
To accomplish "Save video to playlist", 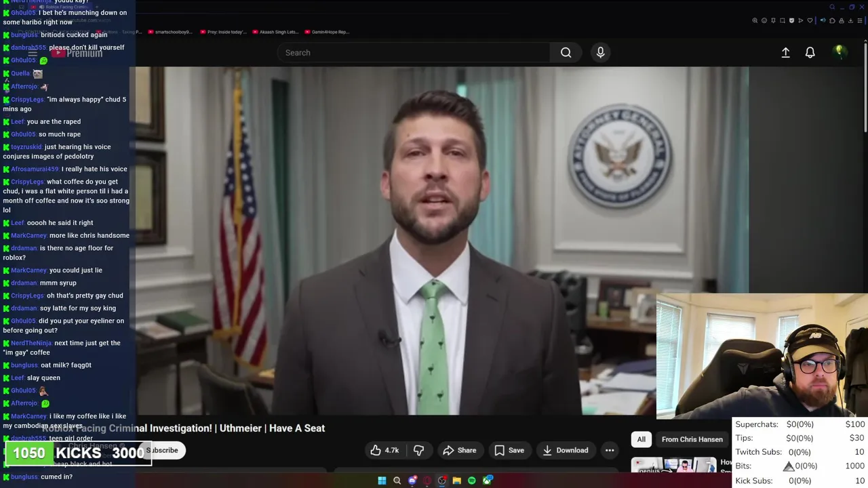I will (509, 450).
